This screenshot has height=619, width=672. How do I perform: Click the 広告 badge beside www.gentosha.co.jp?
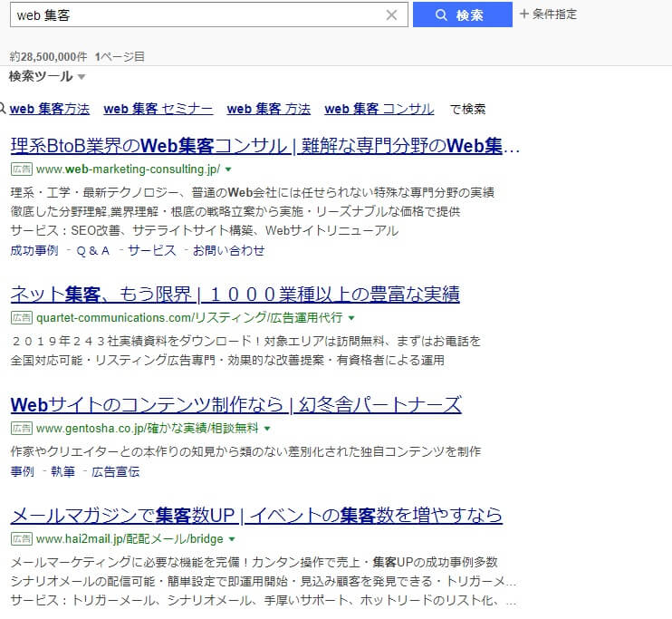pos(22,428)
